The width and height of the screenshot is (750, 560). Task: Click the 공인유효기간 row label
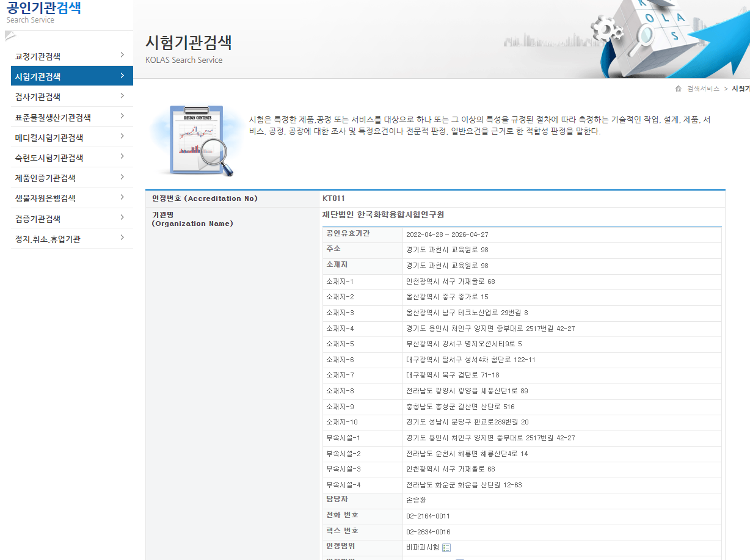(x=348, y=233)
